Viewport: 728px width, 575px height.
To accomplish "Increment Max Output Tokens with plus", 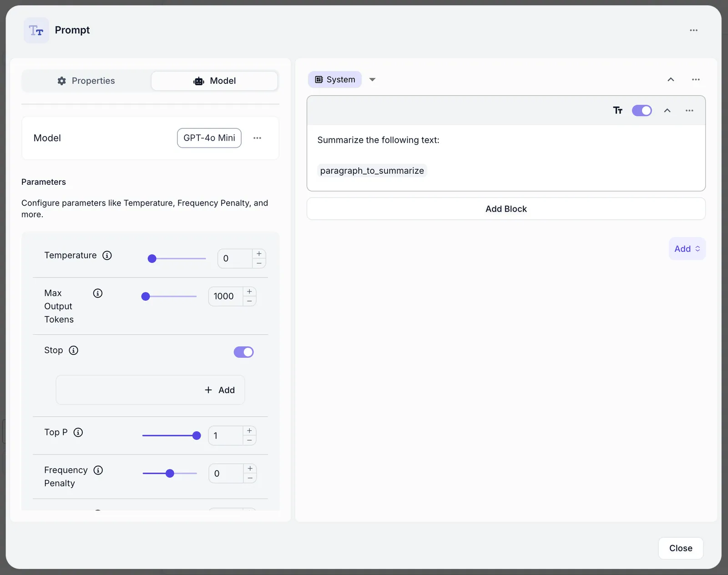I will coord(249,292).
